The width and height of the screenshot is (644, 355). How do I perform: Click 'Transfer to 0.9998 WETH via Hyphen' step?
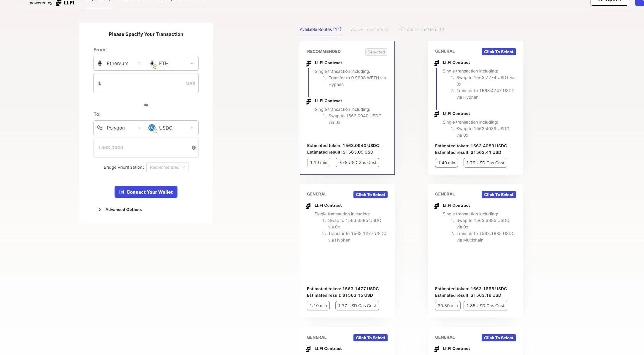pos(357,81)
